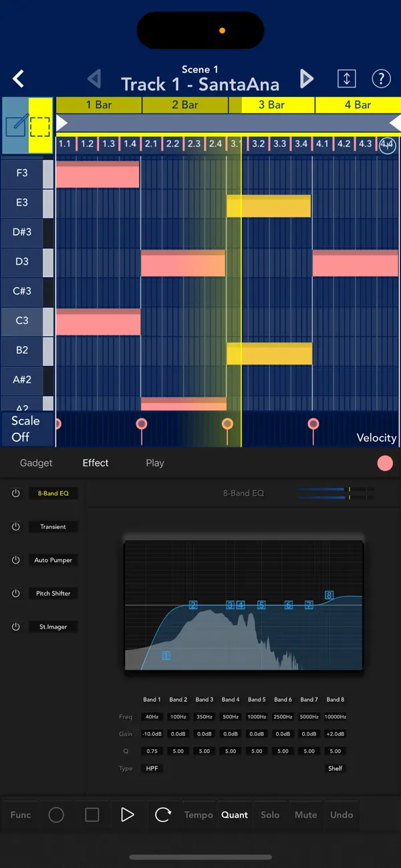Open the help question mark icon

pyautogui.click(x=381, y=79)
